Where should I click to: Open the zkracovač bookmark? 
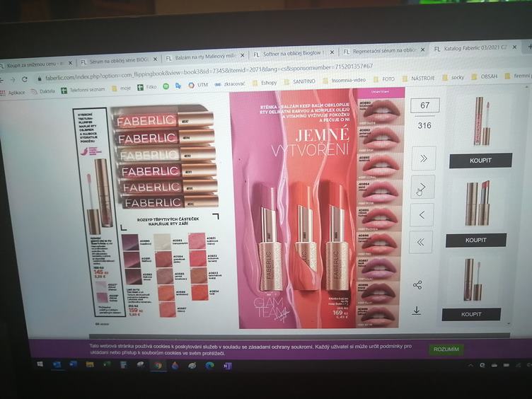click(229, 83)
